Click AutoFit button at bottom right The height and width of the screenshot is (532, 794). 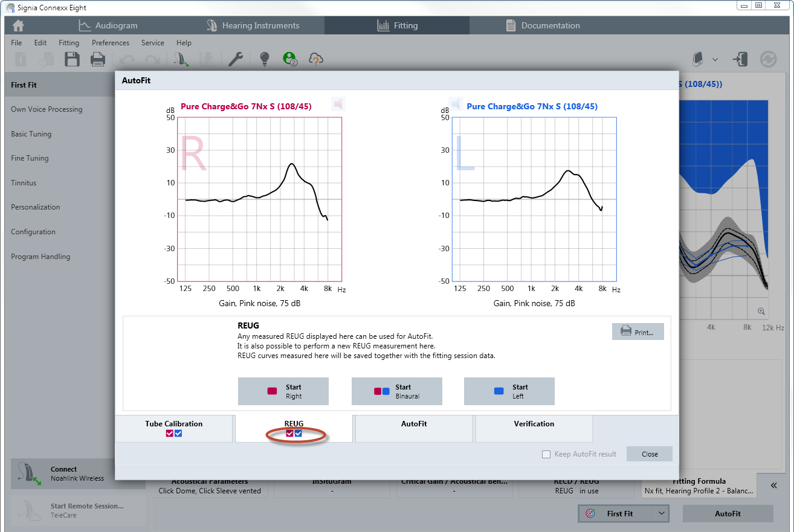[728, 513]
